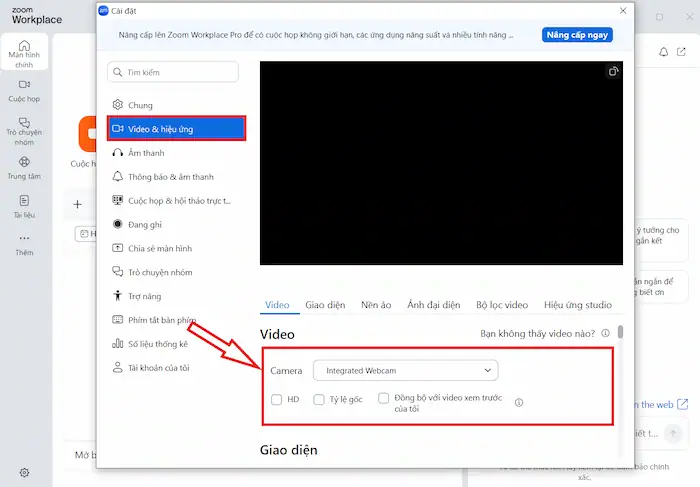Open Âm thanh headphone settings
The height and width of the screenshot is (487, 700).
(x=118, y=153)
